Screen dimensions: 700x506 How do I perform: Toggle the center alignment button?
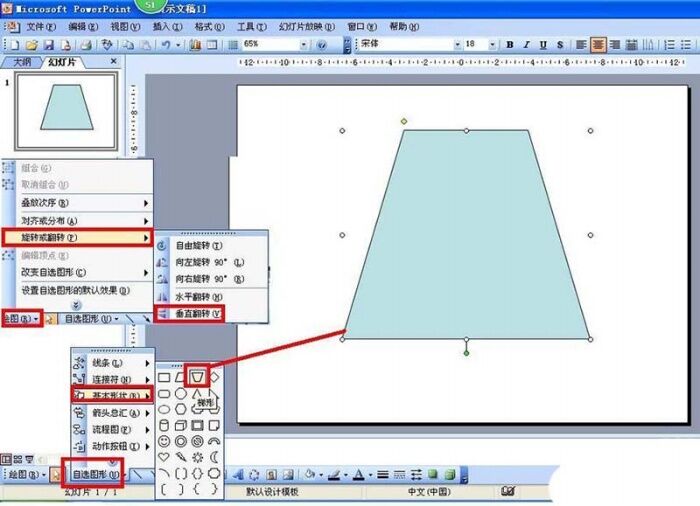coord(599,45)
